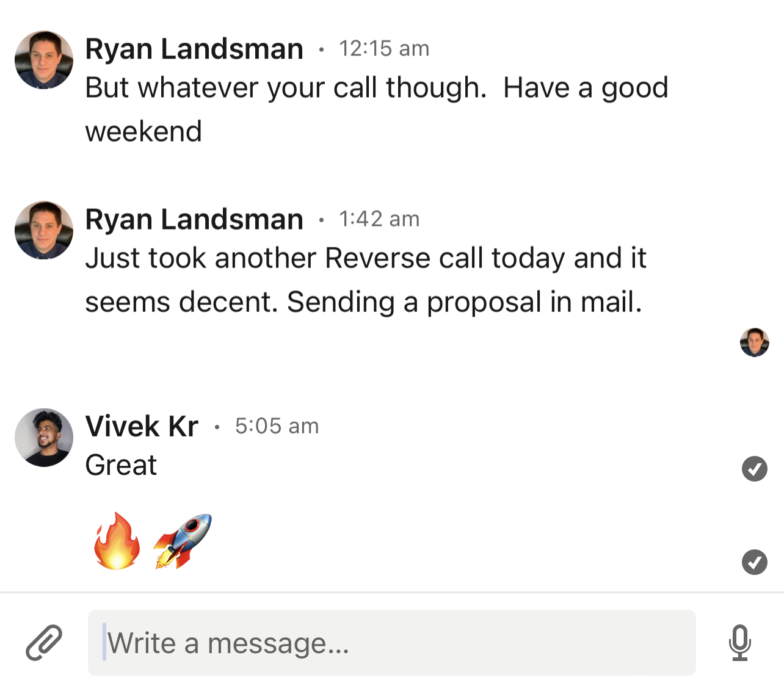This screenshot has height=694, width=784.
Task: Click delivered checkmark beside the emoji message
Action: (x=755, y=562)
